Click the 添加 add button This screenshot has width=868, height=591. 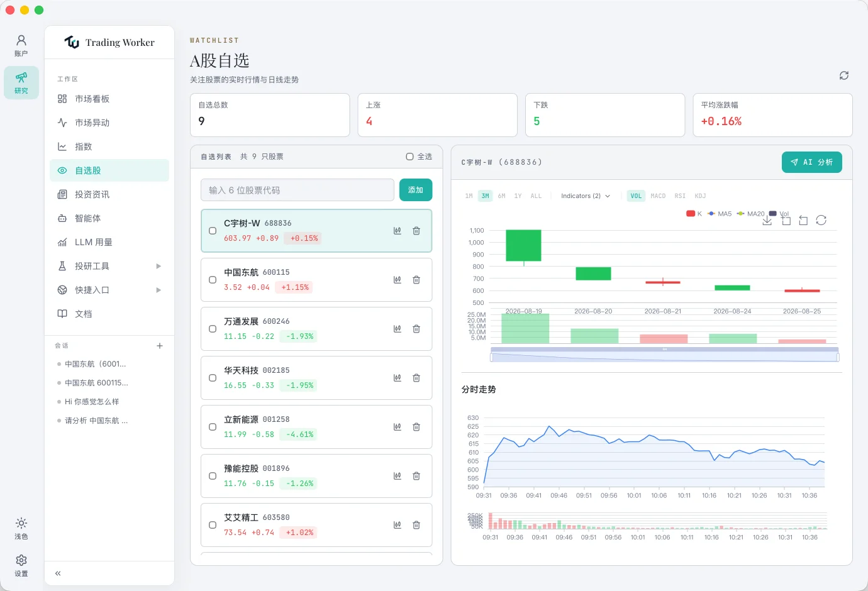tap(416, 190)
